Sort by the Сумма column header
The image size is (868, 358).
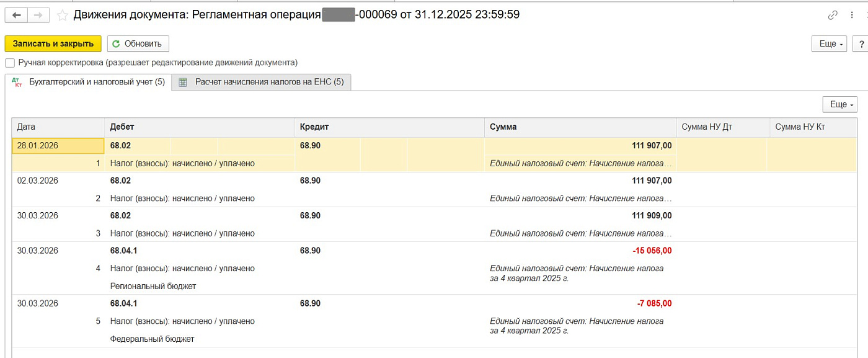tap(580, 127)
